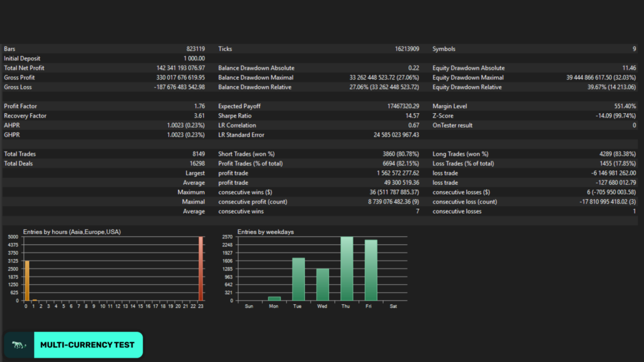
Task: Click the Wednesday bar in weekdays chart
Action: click(x=323, y=285)
